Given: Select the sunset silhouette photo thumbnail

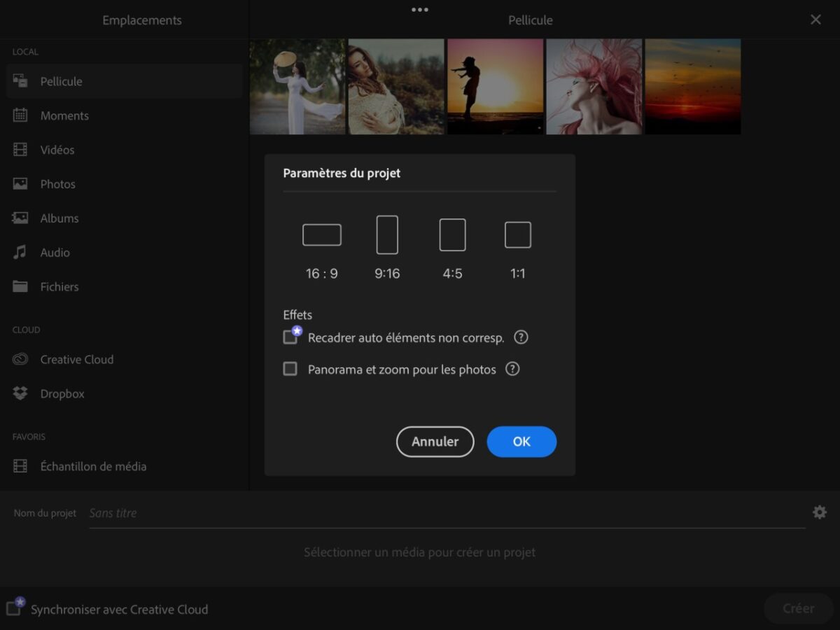Looking at the screenshot, I should pyautogui.click(x=495, y=86).
